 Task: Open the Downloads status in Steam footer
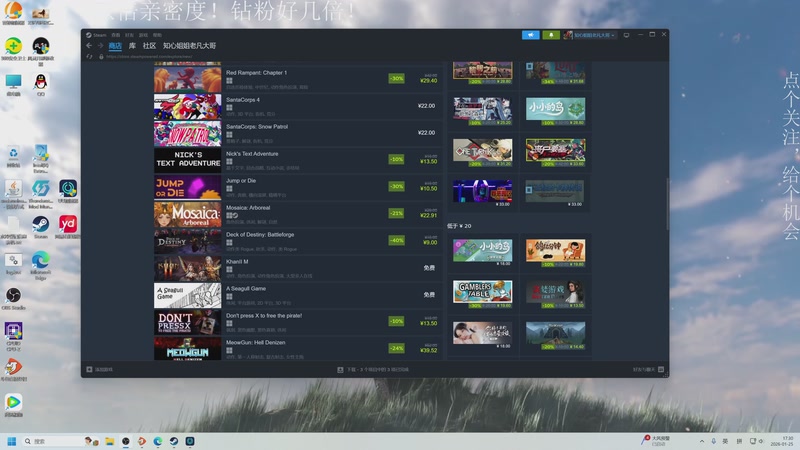click(373, 369)
